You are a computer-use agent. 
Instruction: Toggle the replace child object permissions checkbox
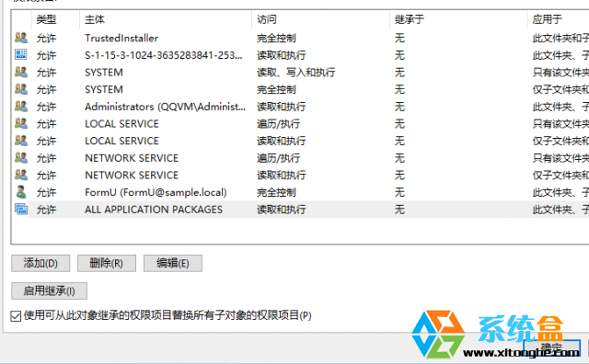16,316
